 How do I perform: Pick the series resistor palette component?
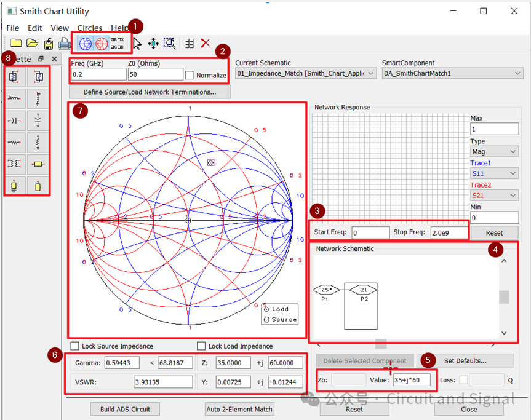coord(14,143)
